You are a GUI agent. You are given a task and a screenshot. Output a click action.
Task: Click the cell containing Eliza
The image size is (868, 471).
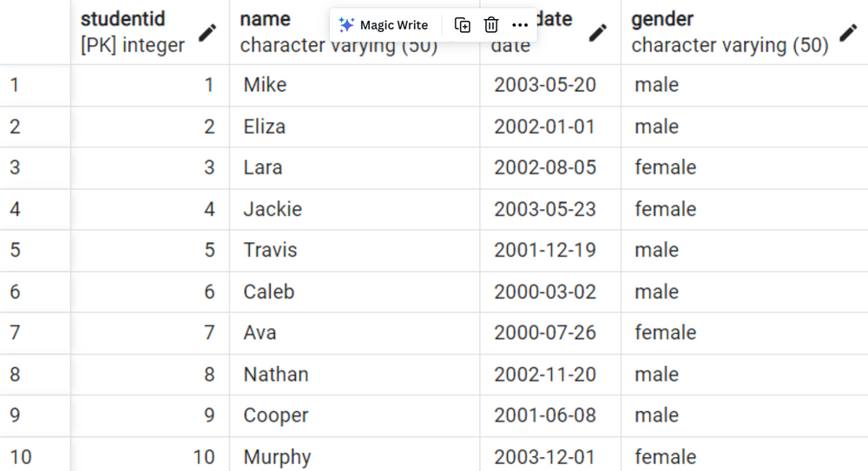point(354,127)
